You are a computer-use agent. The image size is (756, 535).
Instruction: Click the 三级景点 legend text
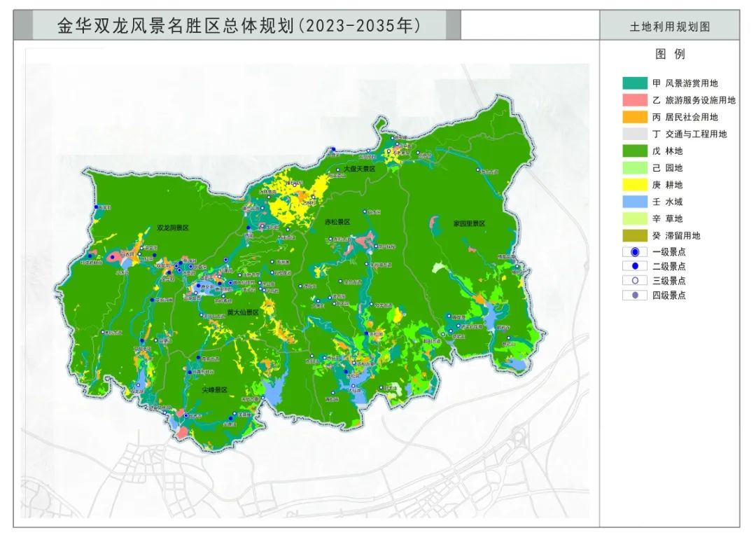(669, 280)
